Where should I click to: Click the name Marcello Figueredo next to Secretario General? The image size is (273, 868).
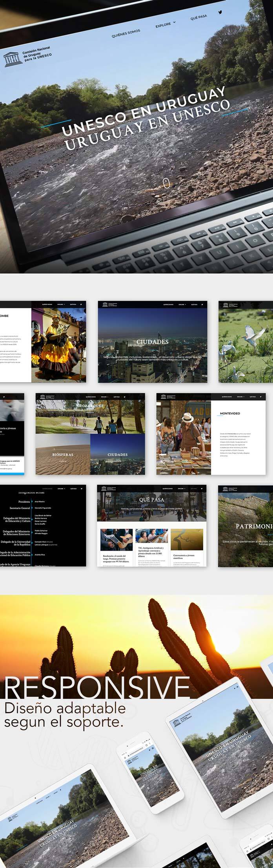[x=43, y=508]
